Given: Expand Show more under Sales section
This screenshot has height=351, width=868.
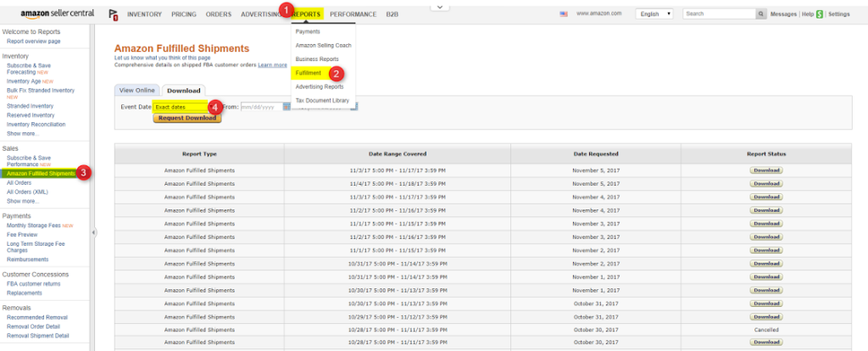Looking at the screenshot, I should click(23, 201).
